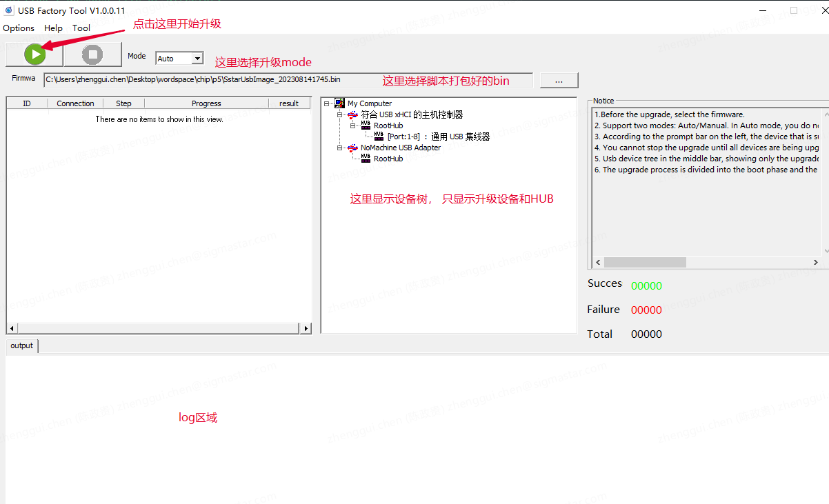The height and width of the screenshot is (504, 829).
Task: Open the Help menu
Action: point(53,28)
